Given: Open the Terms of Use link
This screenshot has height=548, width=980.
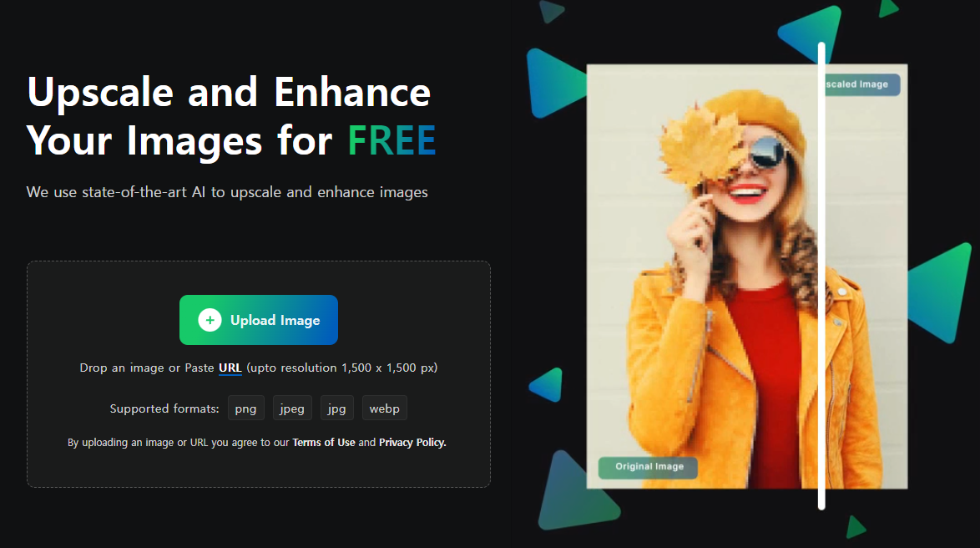Looking at the screenshot, I should [x=324, y=442].
